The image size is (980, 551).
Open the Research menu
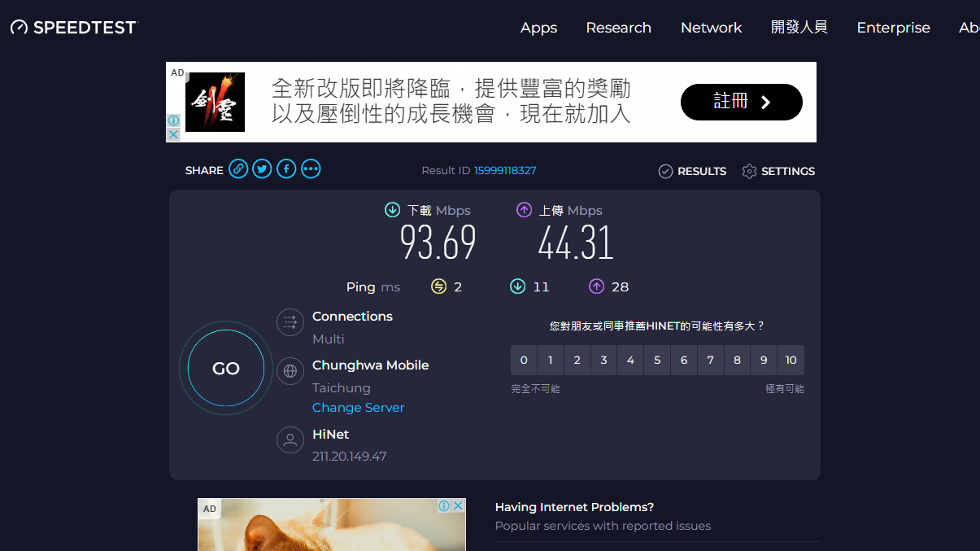[x=618, y=28]
